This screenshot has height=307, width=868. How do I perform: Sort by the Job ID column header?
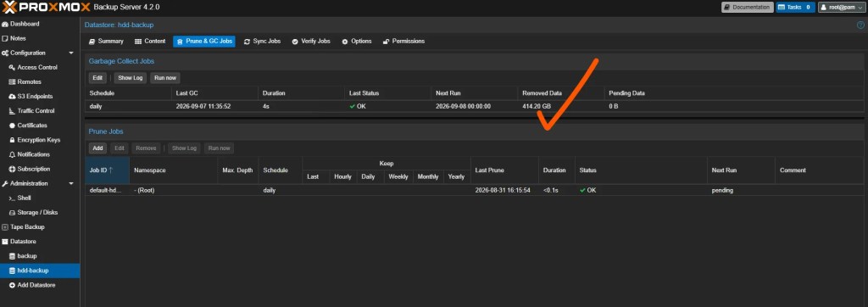click(x=108, y=170)
